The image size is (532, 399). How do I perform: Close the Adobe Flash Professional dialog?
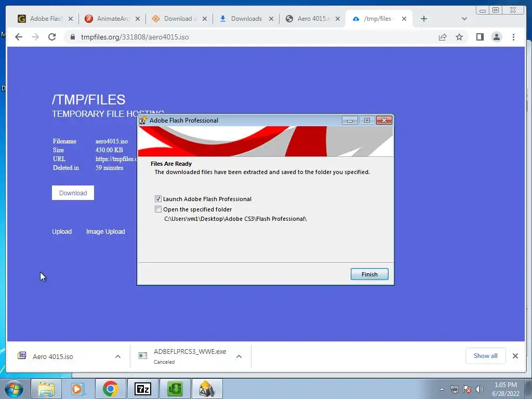pyautogui.click(x=384, y=120)
